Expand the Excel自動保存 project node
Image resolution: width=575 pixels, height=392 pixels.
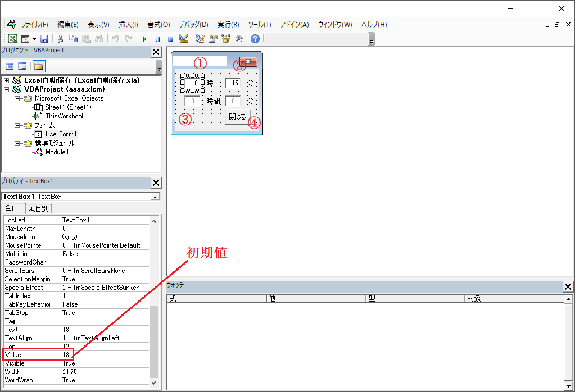[6, 80]
